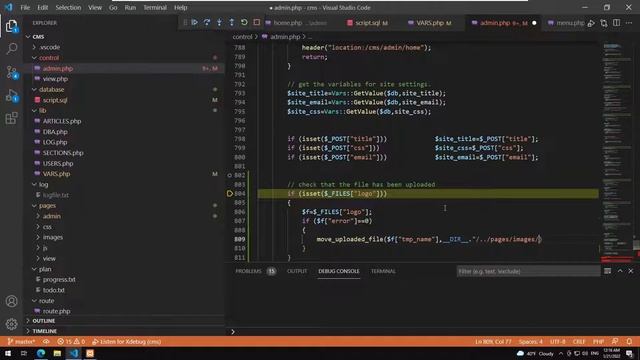Open the Explorer view in activity bar
This screenshot has height=360, width=640.
(x=11, y=26)
